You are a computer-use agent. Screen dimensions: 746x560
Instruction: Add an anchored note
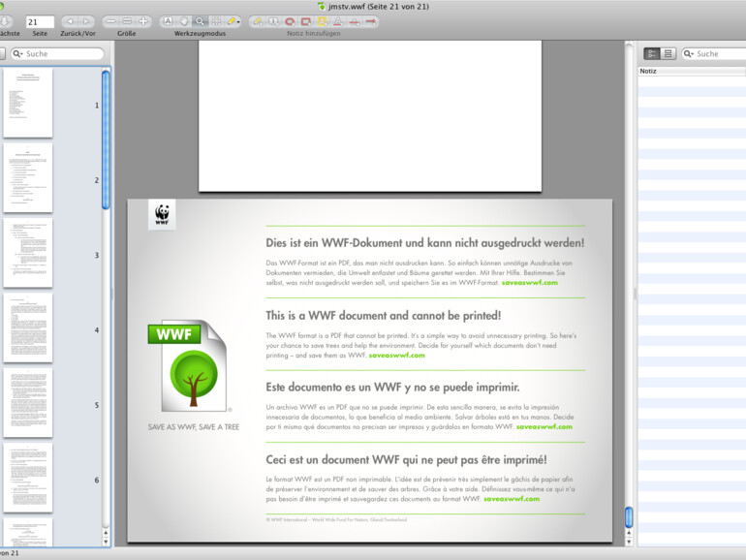click(273, 21)
